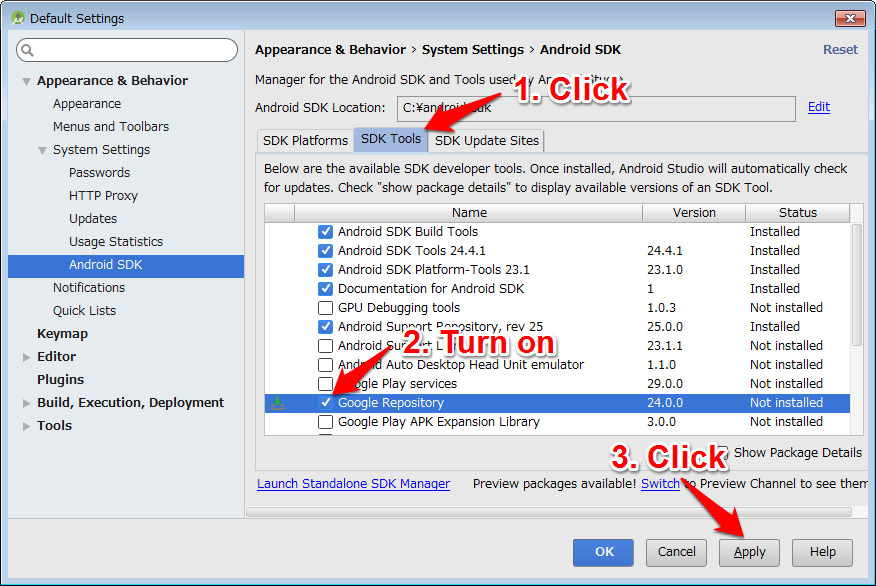Open Help for this dialog

(x=822, y=552)
